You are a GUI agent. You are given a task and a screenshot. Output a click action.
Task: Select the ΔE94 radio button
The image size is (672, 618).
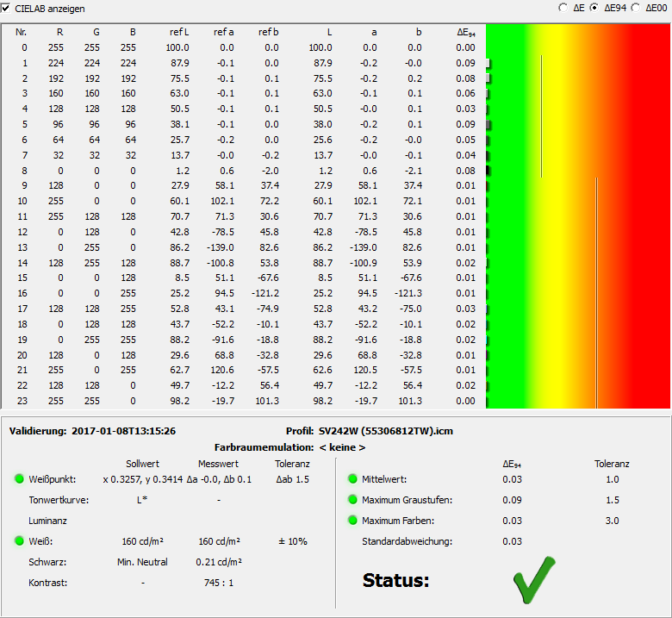594,8
